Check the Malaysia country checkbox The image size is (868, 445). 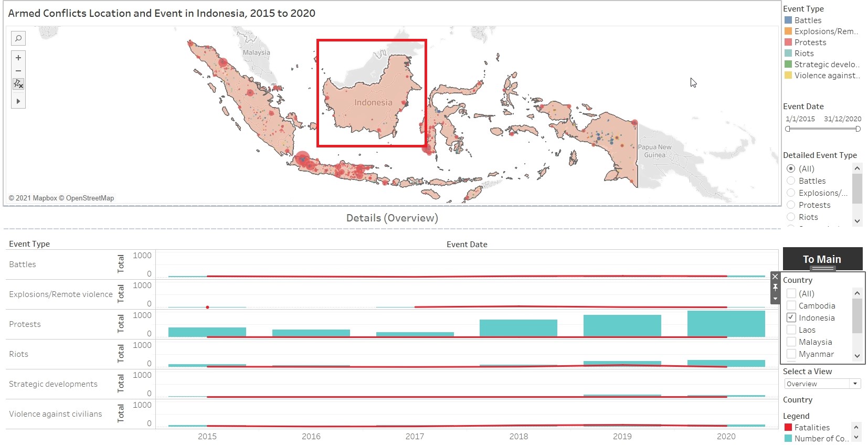coord(791,342)
